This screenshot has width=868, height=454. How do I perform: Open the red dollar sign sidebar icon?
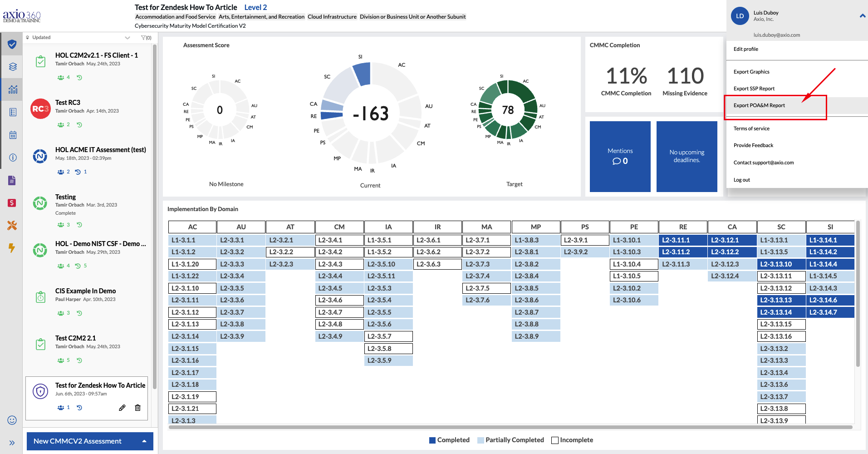12,203
